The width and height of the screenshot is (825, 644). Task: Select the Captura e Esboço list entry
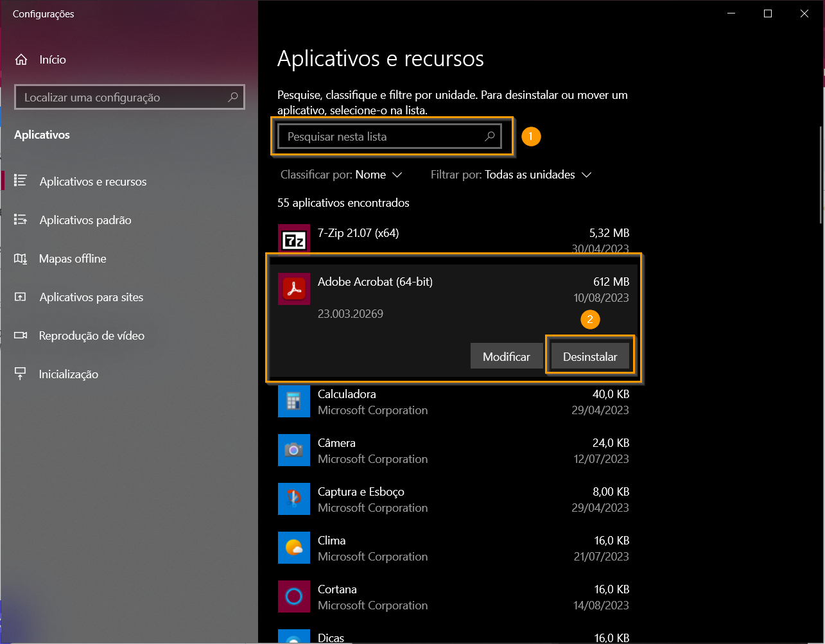point(453,499)
